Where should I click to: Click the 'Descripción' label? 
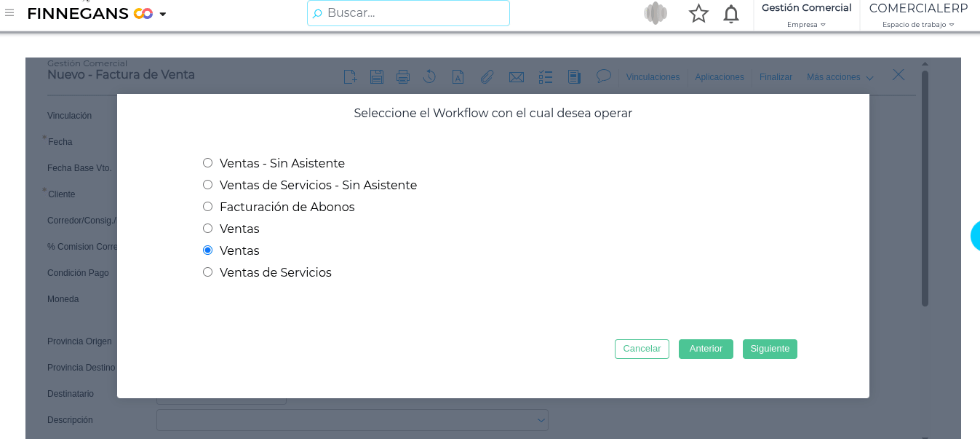(70, 420)
